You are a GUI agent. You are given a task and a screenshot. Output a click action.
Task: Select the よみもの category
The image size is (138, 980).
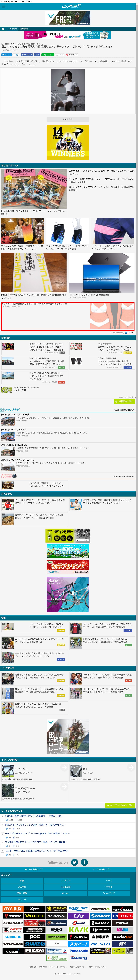[22, 887]
